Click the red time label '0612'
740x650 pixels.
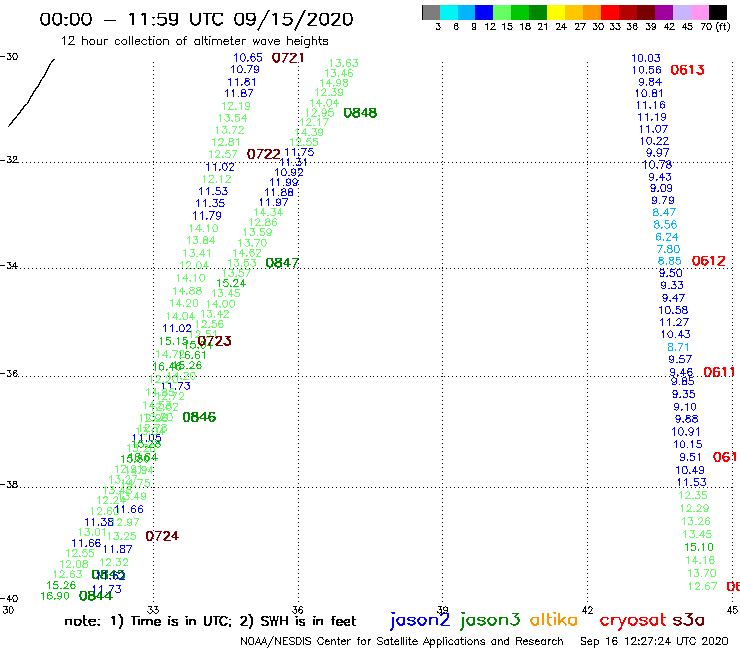[x=708, y=261]
